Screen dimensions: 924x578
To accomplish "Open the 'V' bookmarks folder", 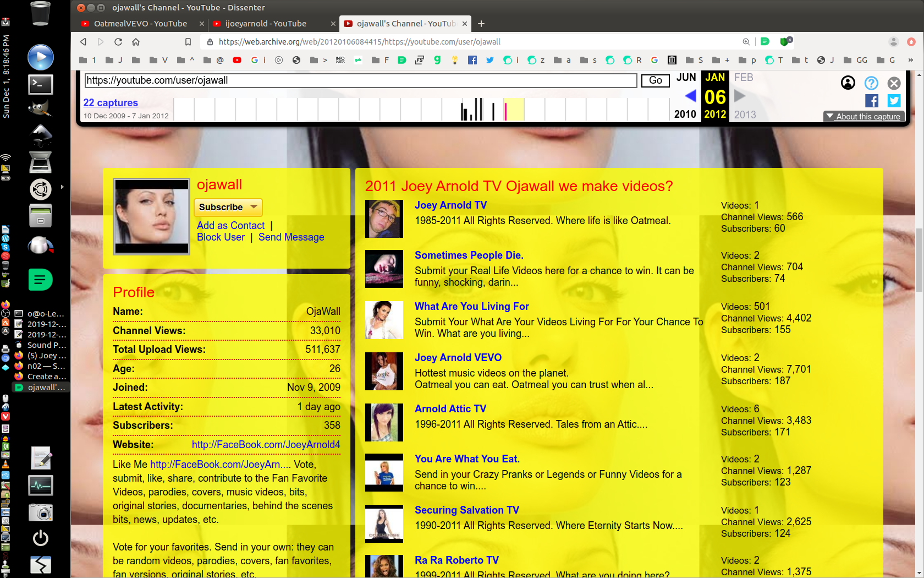I will coord(158,60).
